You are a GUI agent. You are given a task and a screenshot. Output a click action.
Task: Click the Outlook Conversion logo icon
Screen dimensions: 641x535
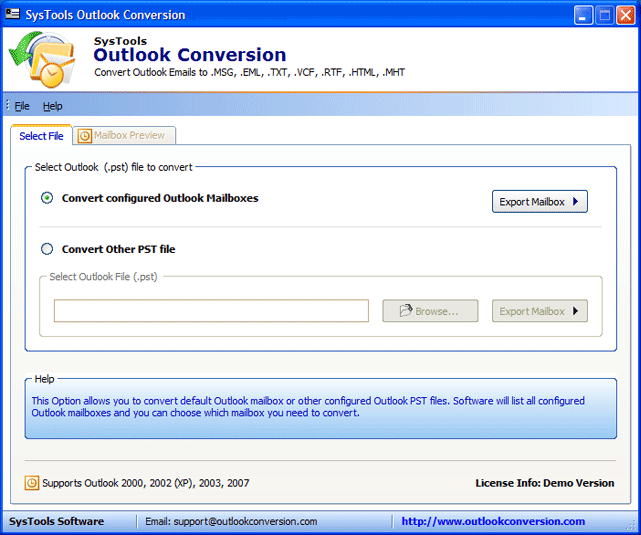tap(42, 60)
